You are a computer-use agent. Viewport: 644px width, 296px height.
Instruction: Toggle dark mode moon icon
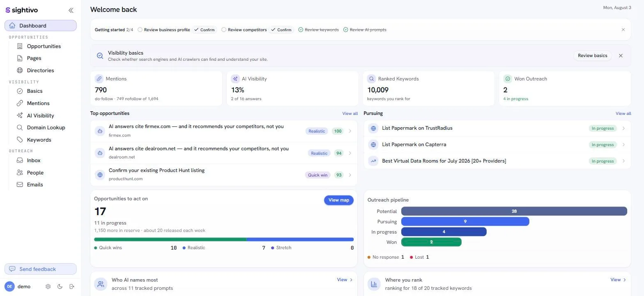60,287
